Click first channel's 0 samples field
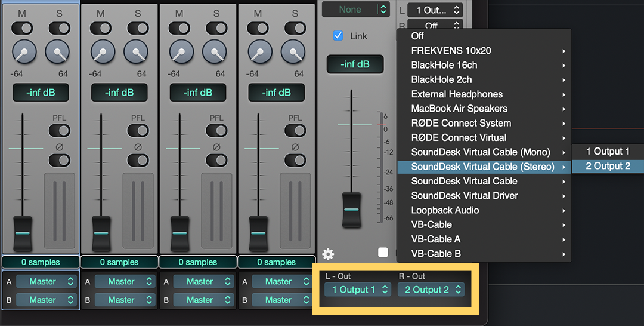The width and height of the screenshot is (644, 326). [x=41, y=262]
